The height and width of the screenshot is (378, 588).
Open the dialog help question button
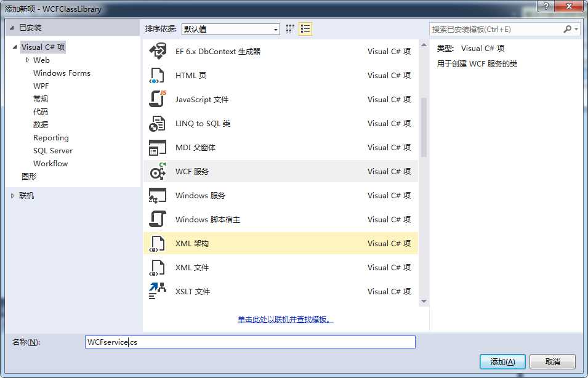pos(546,6)
